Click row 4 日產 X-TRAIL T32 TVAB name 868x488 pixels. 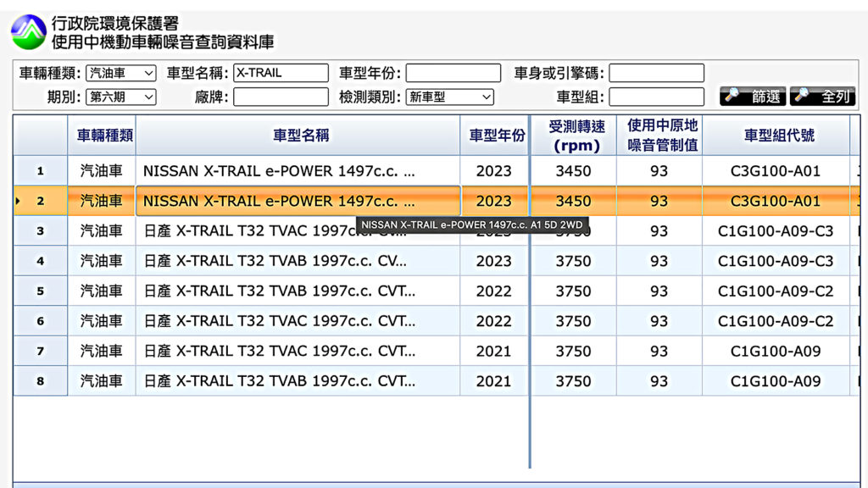click(x=275, y=261)
